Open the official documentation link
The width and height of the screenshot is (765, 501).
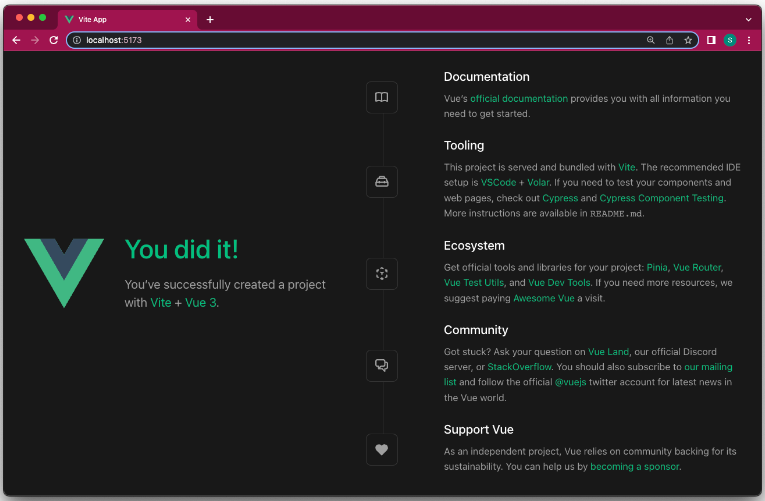point(519,99)
